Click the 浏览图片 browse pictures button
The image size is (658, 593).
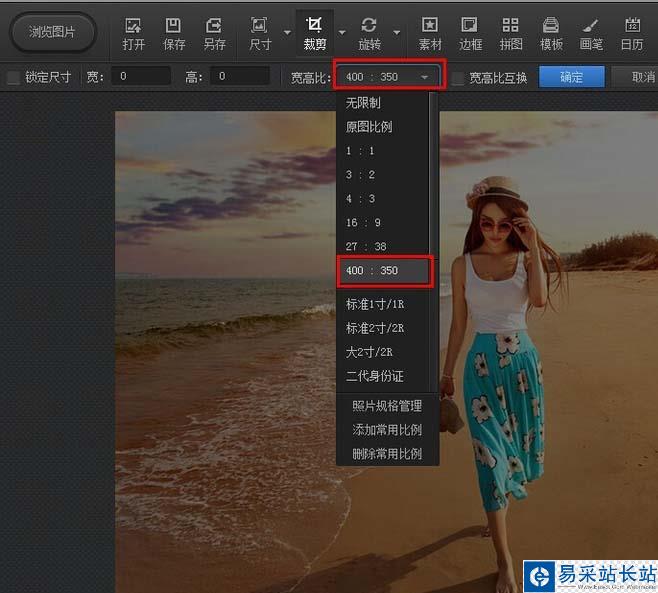click(52, 32)
